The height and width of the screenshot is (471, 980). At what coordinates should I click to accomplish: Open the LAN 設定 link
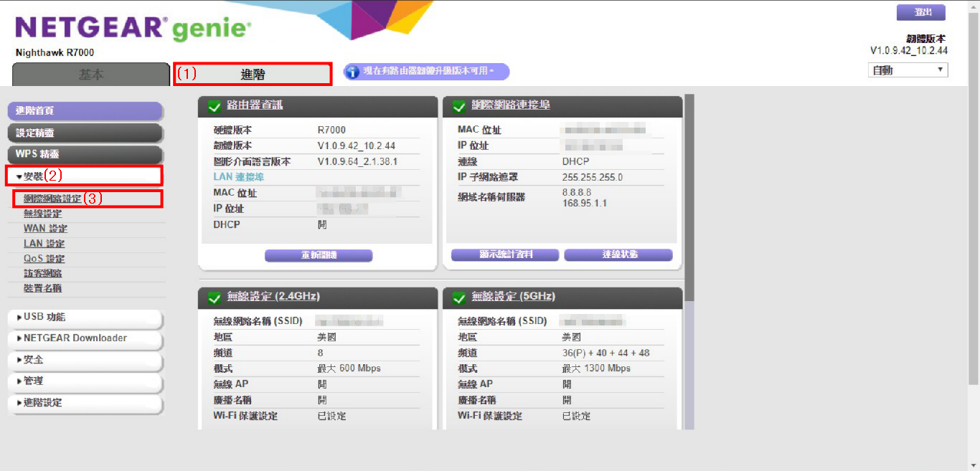point(44,244)
